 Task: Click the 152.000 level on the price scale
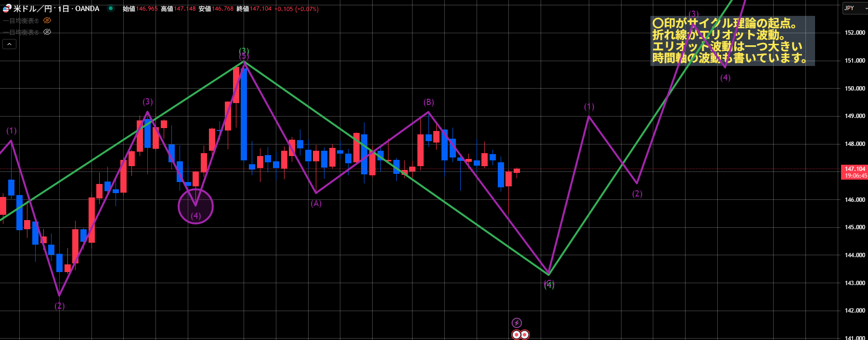pos(855,33)
